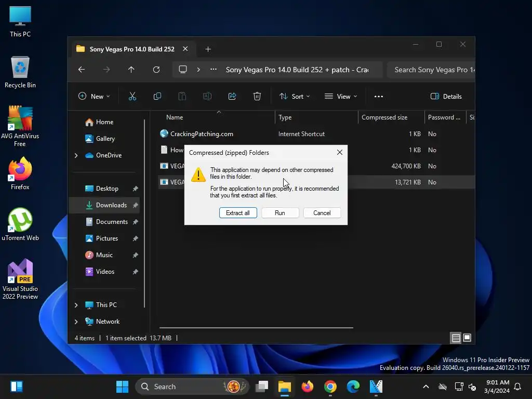Click the pin icon beside Videos

point(136,271)
